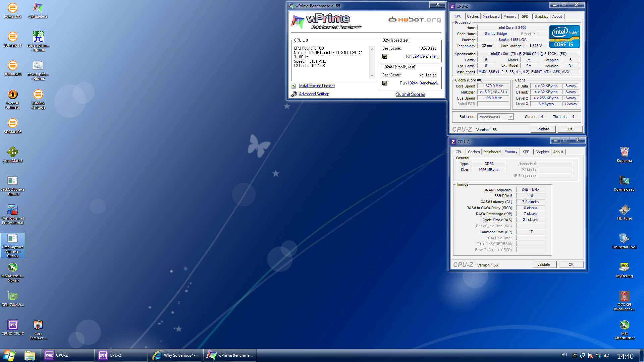Open Everest Ultimate desktop icon
The height and width of the screenshot is (362, 644).
click(x=13, y=99)
